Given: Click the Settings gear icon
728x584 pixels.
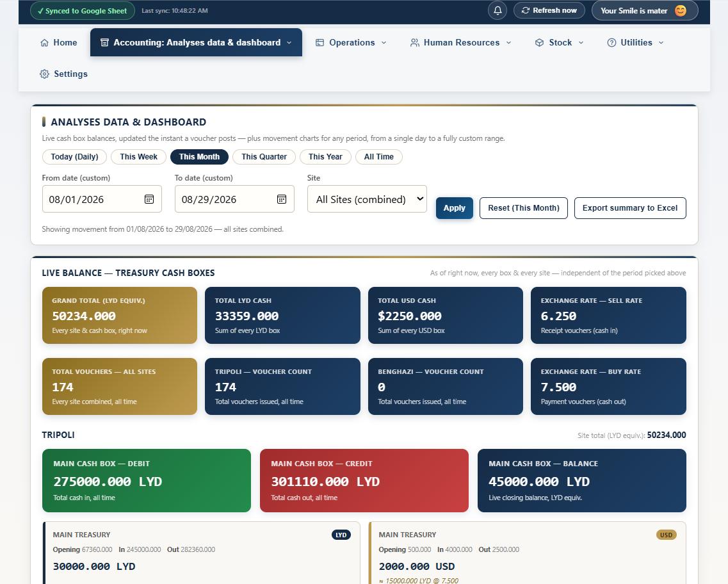Looking at the screenshot, I should click(x=44, y=74).
